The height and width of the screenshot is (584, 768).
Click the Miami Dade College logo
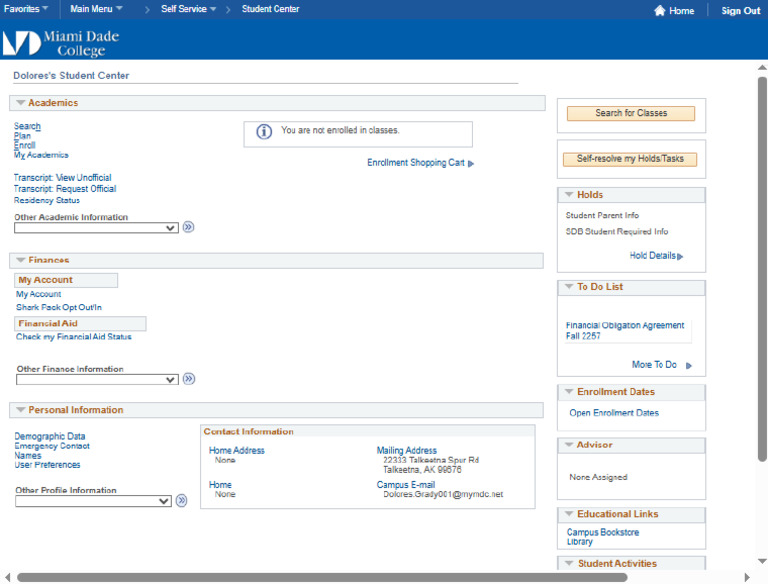61,43
